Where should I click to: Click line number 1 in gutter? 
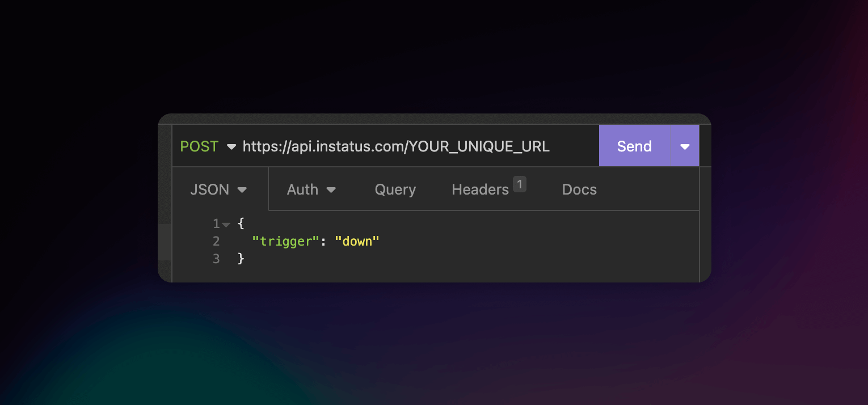(x=216, y=223)
